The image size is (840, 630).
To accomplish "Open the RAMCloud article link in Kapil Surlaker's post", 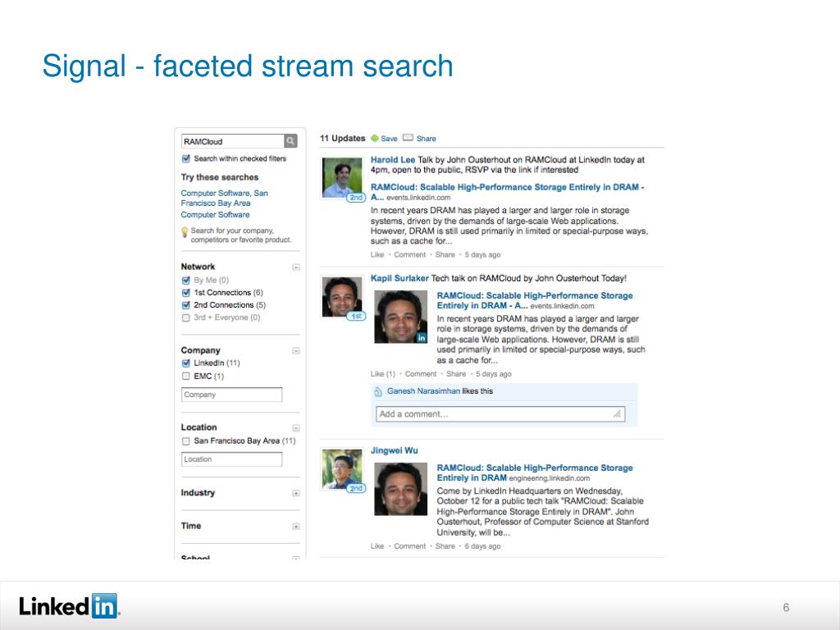I will coord(535,300).
